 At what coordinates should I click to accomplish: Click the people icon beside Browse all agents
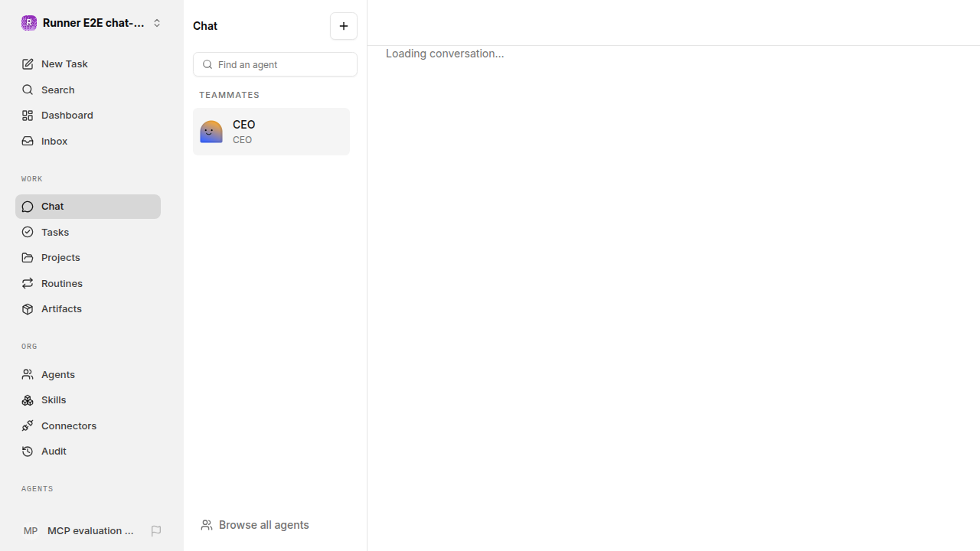coord(207,525)
